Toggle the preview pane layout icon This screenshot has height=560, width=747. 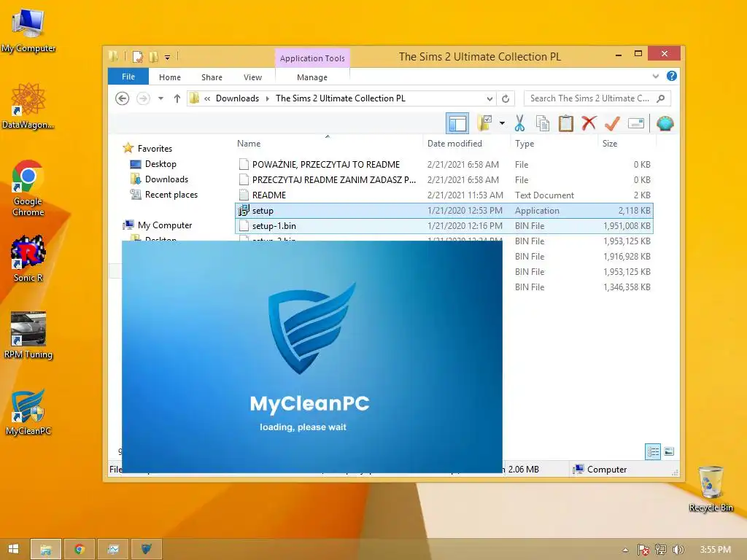[x=457, y=123]
